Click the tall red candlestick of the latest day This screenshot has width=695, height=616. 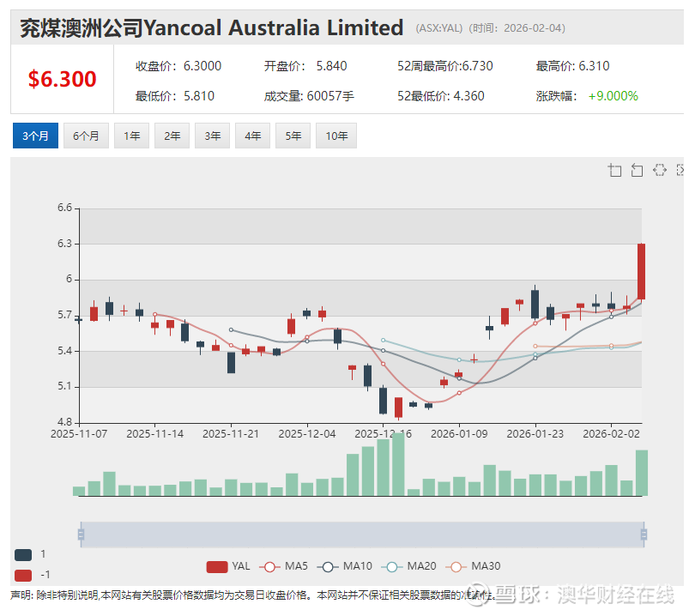[641, 271]
